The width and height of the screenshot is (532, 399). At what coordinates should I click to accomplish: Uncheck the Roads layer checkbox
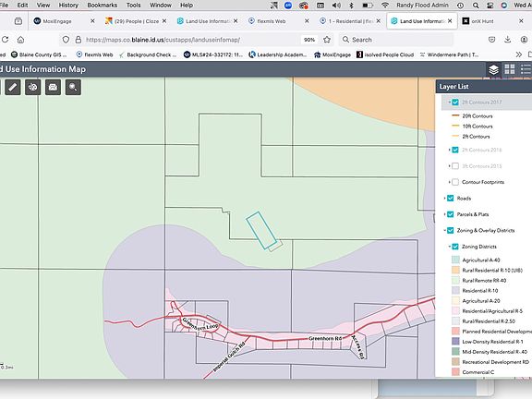(x=450, y=199)
